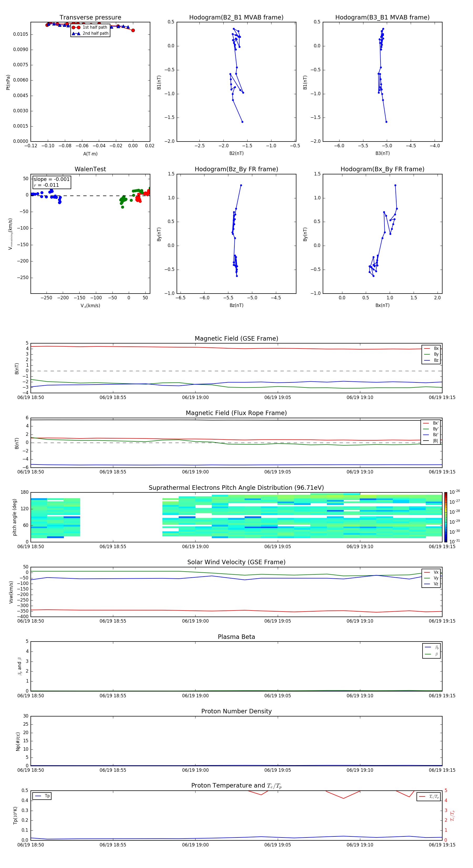This screenshot has height=868, width=473.
Task: Click the 'Hodogram(Bz_By FR frame)' title
Action: [x=236, y=169]
